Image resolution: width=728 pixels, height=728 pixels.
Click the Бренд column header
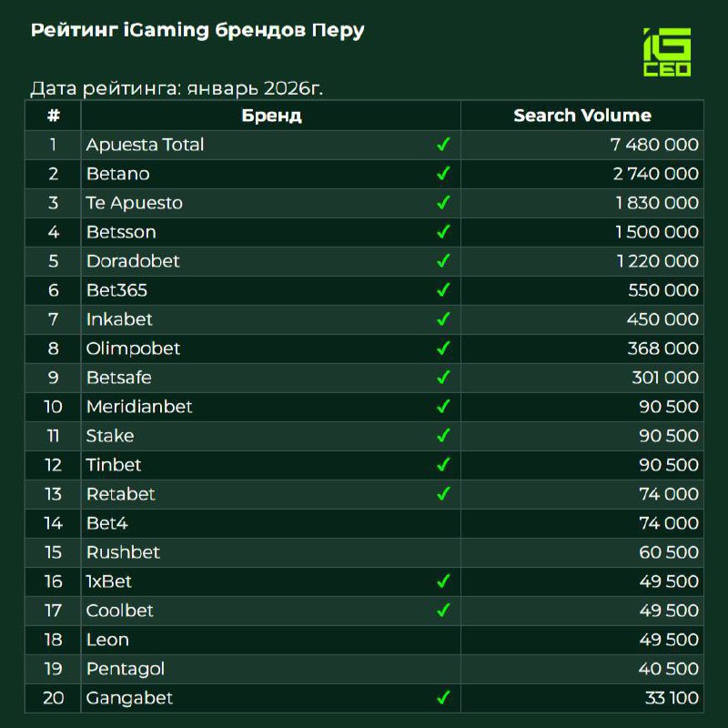point(271,116)
